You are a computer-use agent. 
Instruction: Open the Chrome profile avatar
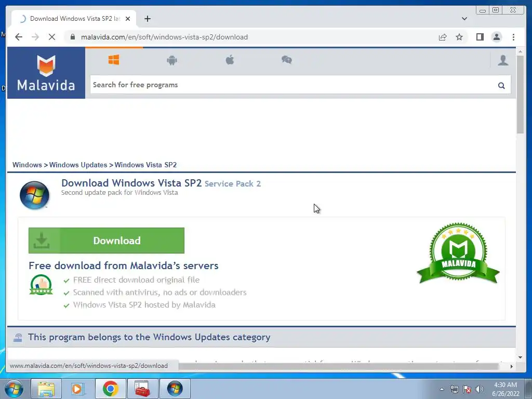(x=496, y=37)
